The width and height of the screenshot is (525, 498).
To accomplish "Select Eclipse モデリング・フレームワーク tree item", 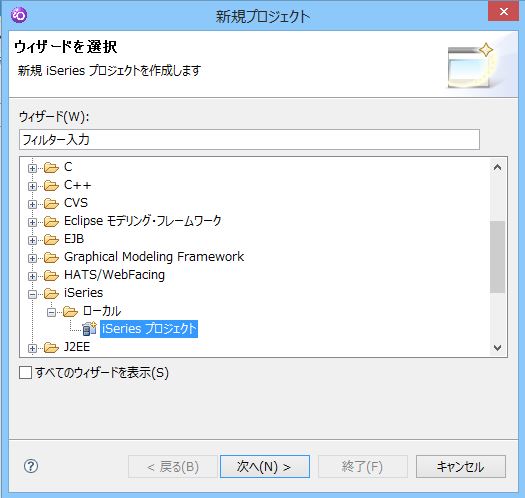I will (143, 221).
